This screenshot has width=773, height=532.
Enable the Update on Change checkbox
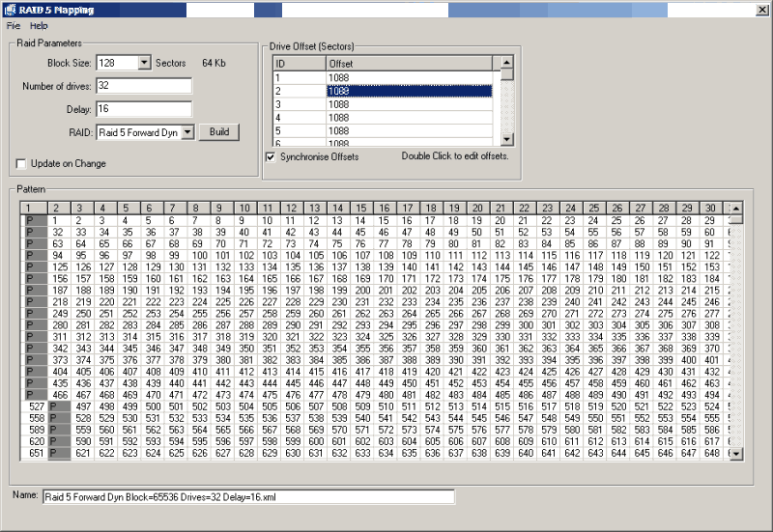pos(22,163)
